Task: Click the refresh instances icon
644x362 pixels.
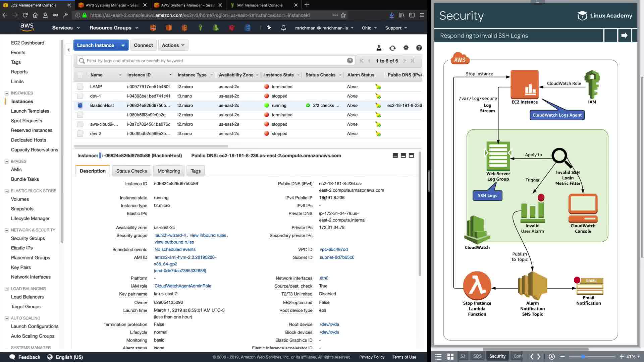Action: tap(392, 48)
